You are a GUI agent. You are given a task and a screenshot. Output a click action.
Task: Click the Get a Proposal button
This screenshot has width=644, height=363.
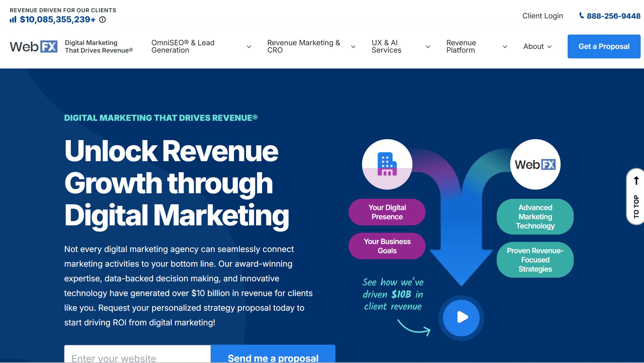coord(604,46)
